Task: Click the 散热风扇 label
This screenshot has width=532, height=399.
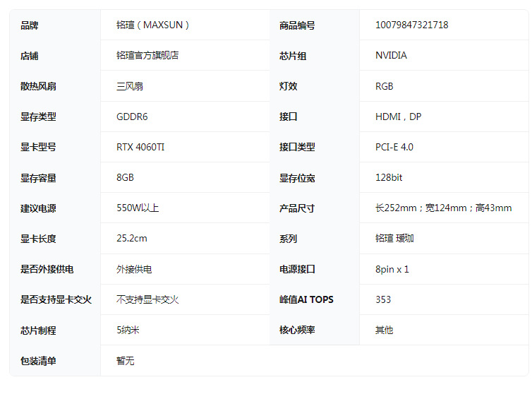Action: pyautogui.click(x=38, y=86)
